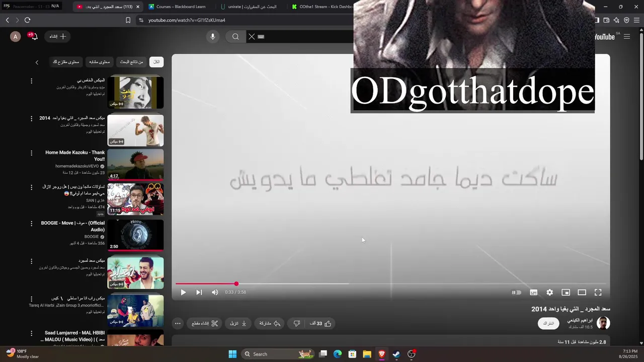Viewport: 644px width, 362px height.
Task: Open options menu for ميكس سعد لمجرد
Action: 31,261
